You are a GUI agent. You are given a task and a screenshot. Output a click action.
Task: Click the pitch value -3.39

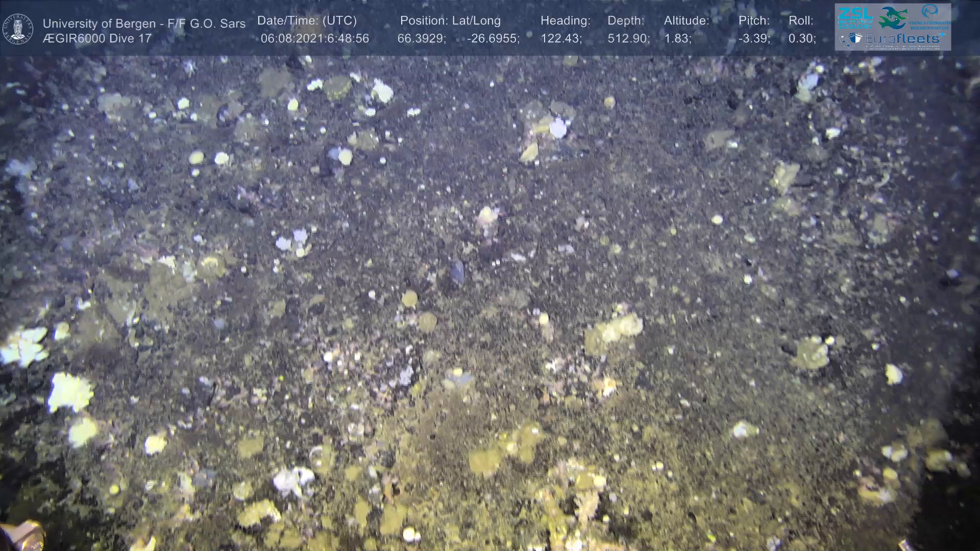point(754,39)
